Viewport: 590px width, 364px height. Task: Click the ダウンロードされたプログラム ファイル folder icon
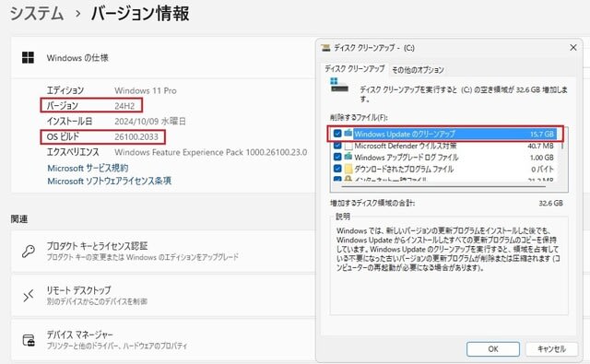(348, 169)
